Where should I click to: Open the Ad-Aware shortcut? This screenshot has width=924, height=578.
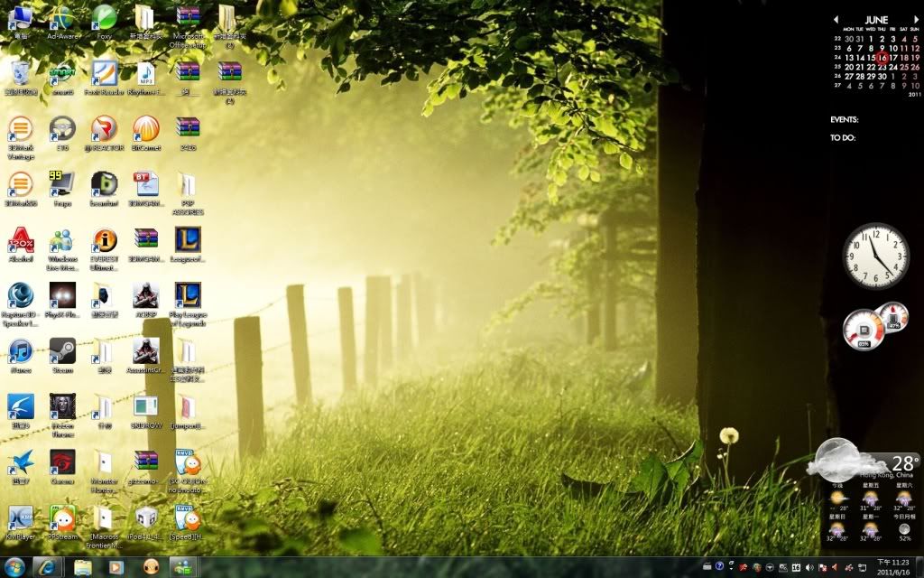point(62,17)
